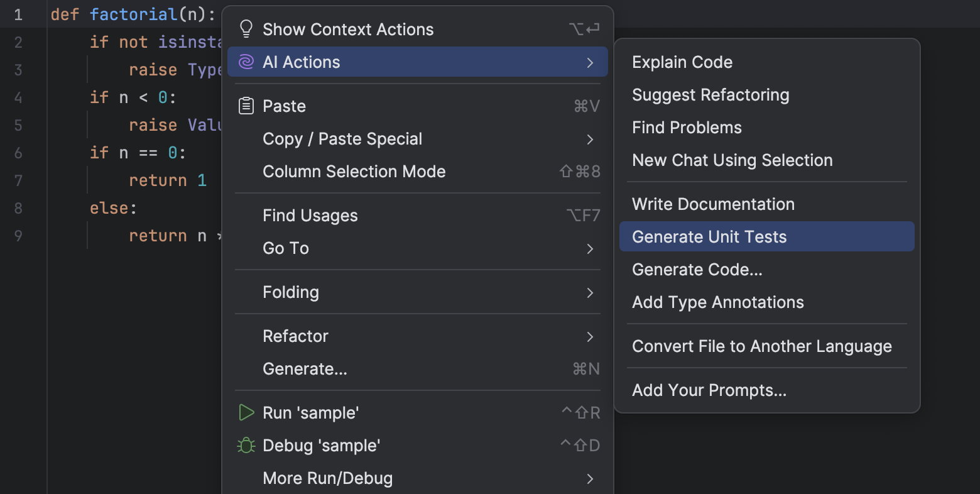This screenshot has width=980, height=494.
Task: Choose Write Documentation
Action: pos(713,204)
